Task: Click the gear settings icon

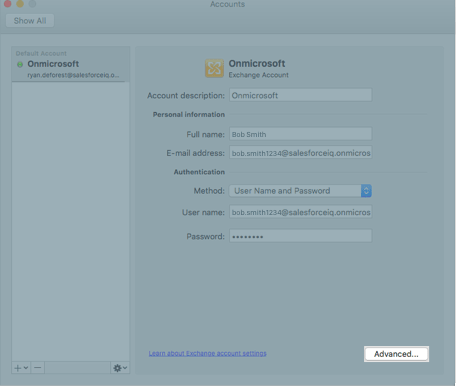Action: pyautogui.click(x=117, y=368)
